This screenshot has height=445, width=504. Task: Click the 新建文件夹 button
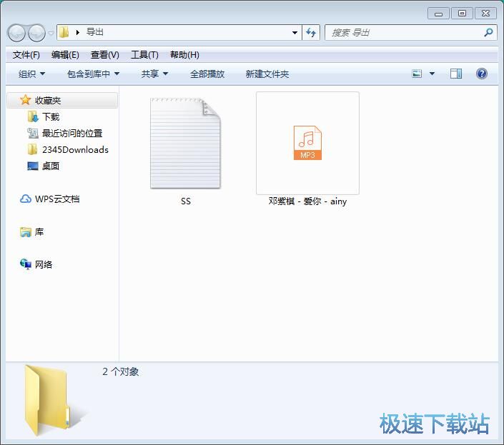(x=267, y=74)
